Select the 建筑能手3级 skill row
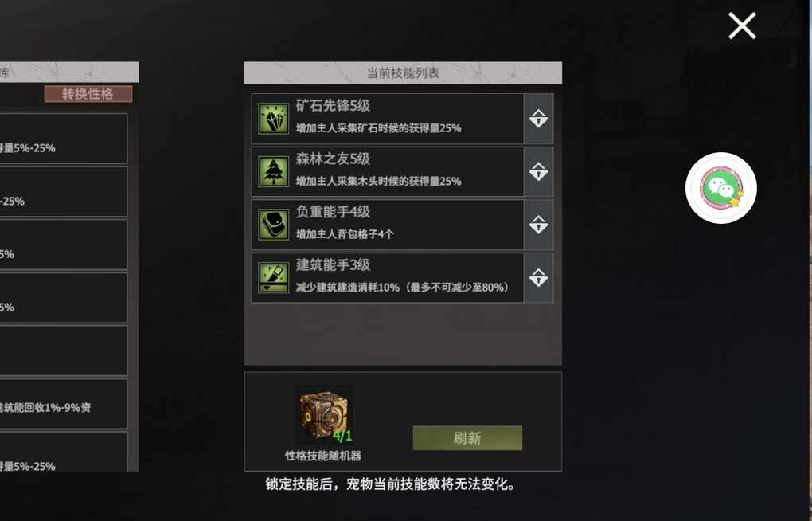 pyautogui.click(x=388, y=278)
